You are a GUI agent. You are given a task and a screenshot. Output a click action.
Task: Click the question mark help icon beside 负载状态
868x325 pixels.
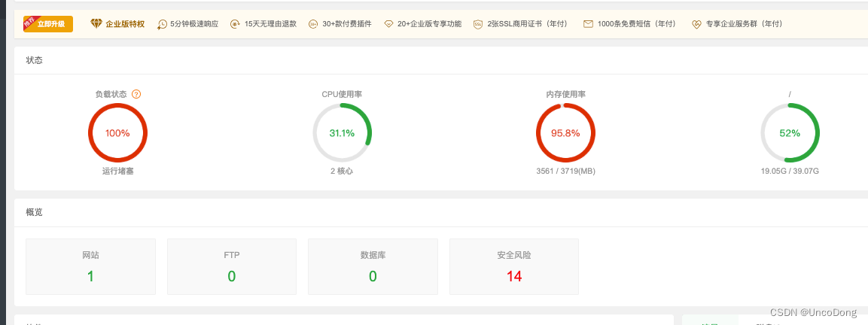tap(136, 94)
